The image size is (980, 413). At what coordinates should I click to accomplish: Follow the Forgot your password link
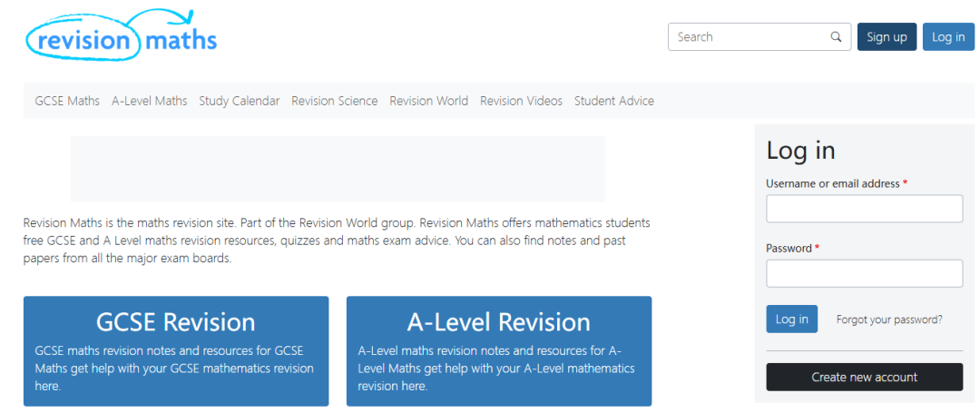pos(889,320)
